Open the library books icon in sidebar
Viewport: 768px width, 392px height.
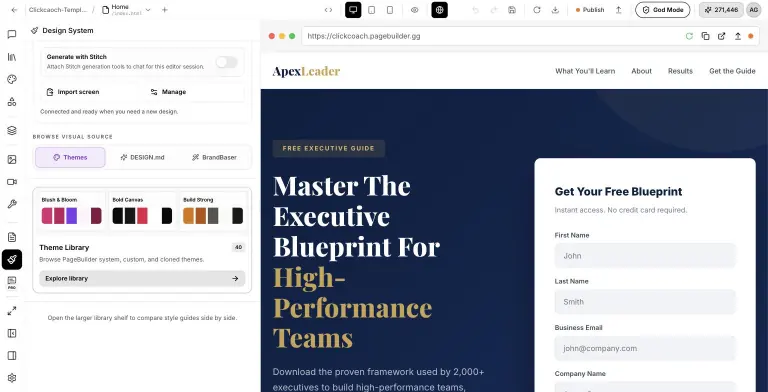point(12,57)
